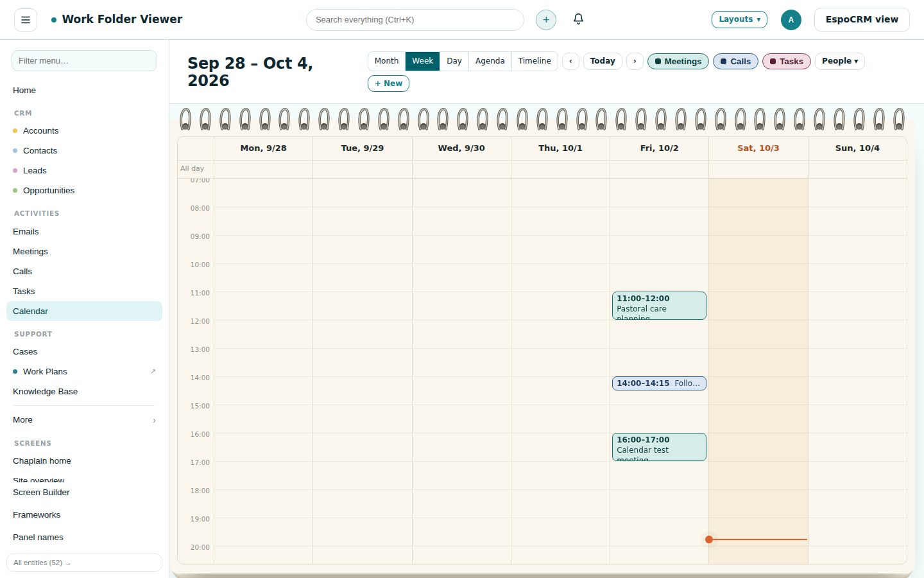Switch to Agenda view

point(490,61)
